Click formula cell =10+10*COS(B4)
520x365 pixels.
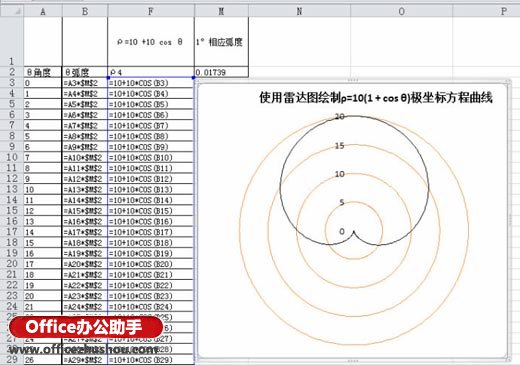(x=151, y=93)
